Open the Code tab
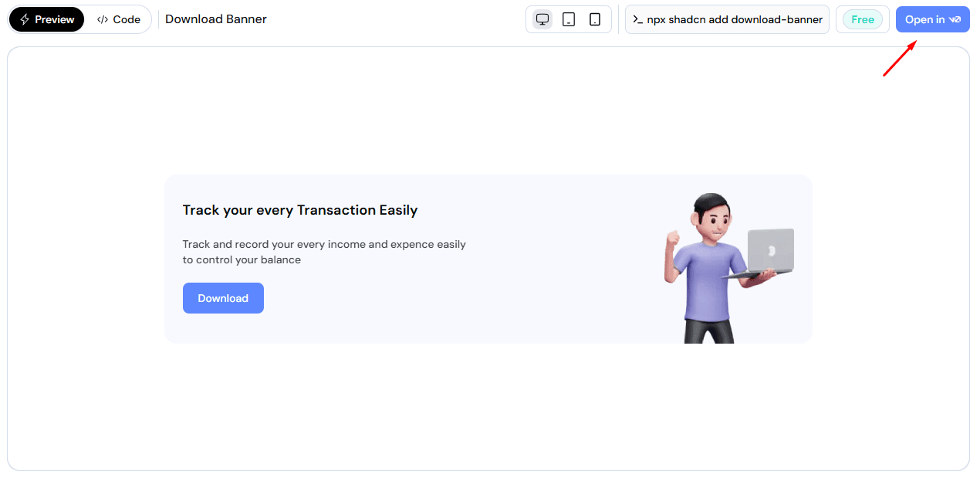 pyautogui.click(x=119, y=19)
